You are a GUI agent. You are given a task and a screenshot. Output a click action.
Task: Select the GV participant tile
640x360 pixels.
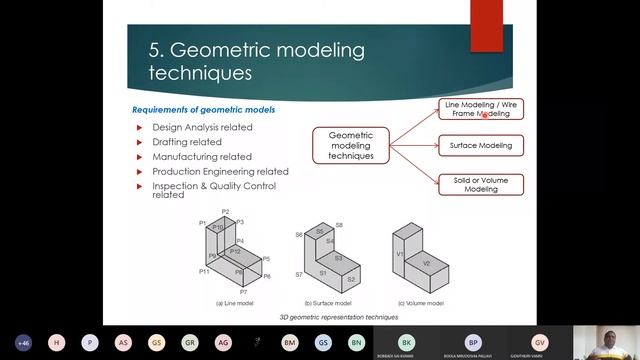point(540,343)
